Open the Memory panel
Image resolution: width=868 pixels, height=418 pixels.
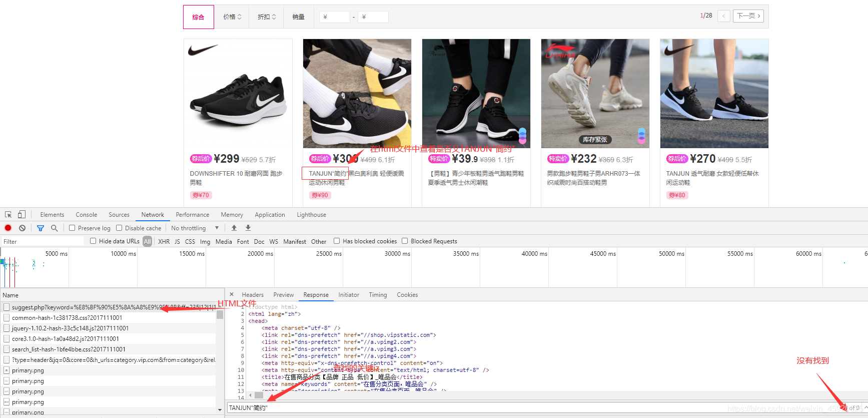click(x=232, y=215)
